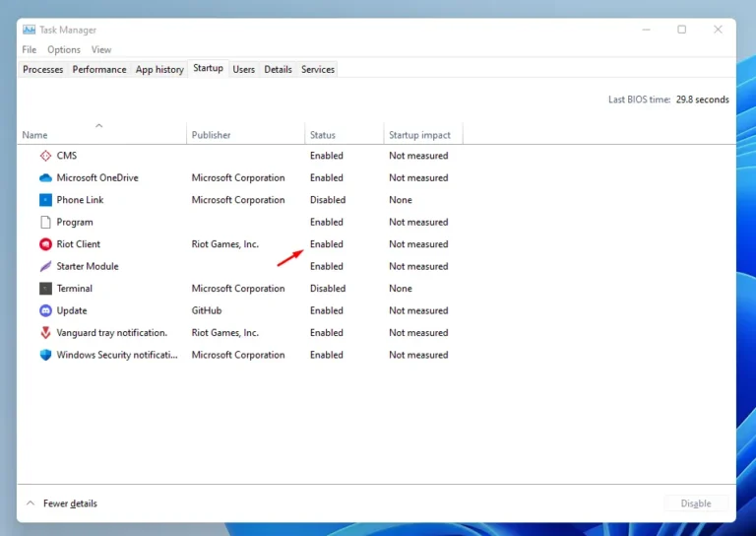Image resolution: width=756 pixels, height=536 pixels.
Task: Click the Riot Client red icon
Action: pos(45,244)
